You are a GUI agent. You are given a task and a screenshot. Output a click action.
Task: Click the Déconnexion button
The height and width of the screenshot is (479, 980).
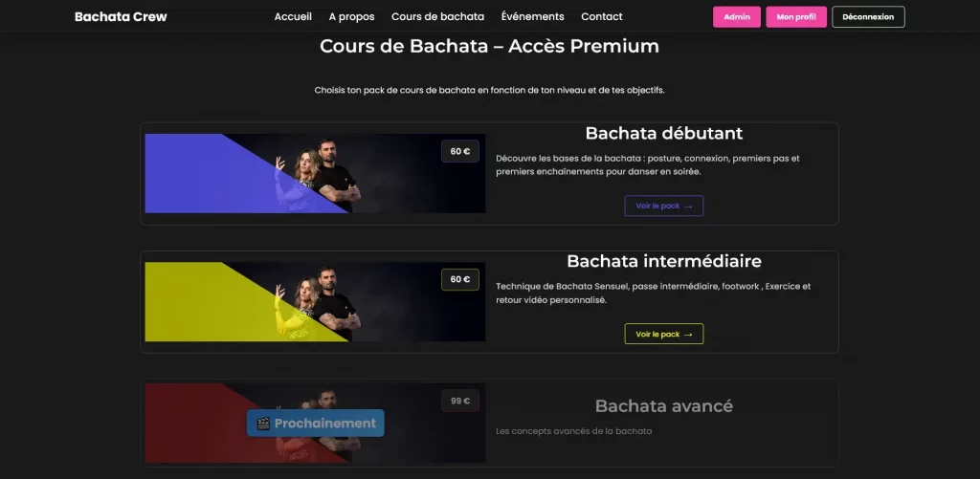pyautogui.click(x=868, y=17)
